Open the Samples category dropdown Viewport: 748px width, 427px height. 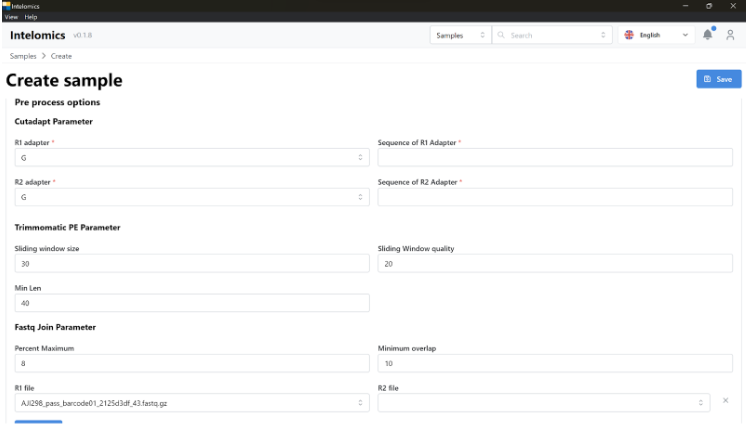(x=460, y=35)
